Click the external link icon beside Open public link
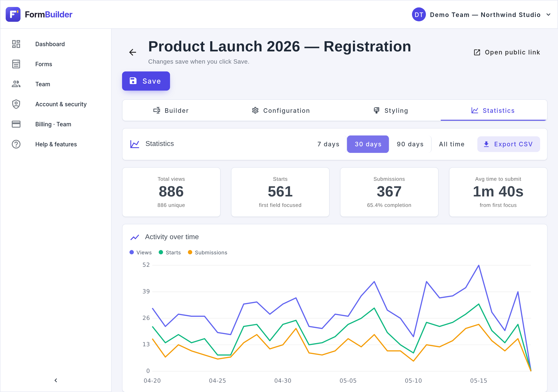The height and width of the screenshot is (392, 558). point(477,52)
